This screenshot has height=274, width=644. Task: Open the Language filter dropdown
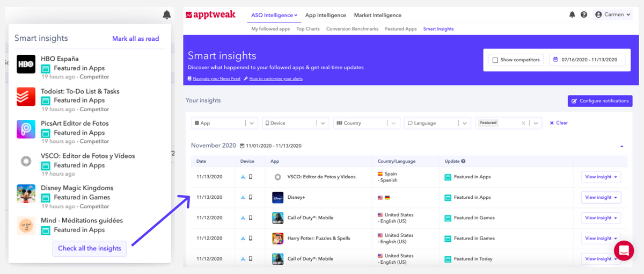pyautogui.click(x=437, y=123)
